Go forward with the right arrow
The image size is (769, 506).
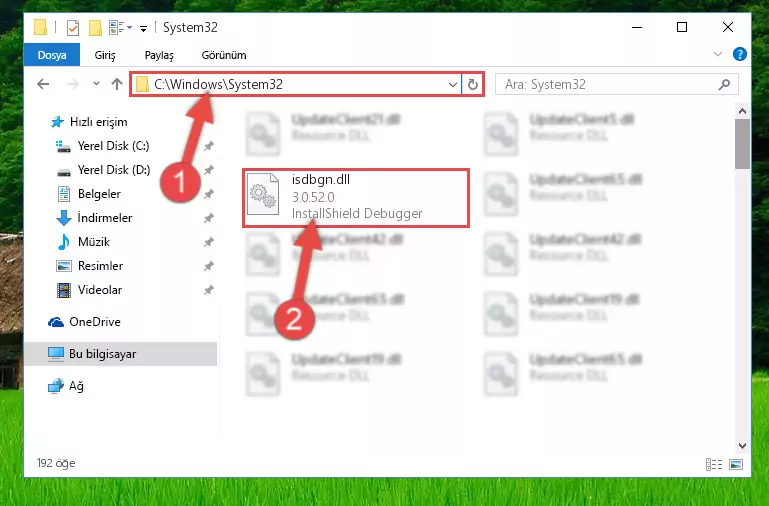click(x=73, y=84)
